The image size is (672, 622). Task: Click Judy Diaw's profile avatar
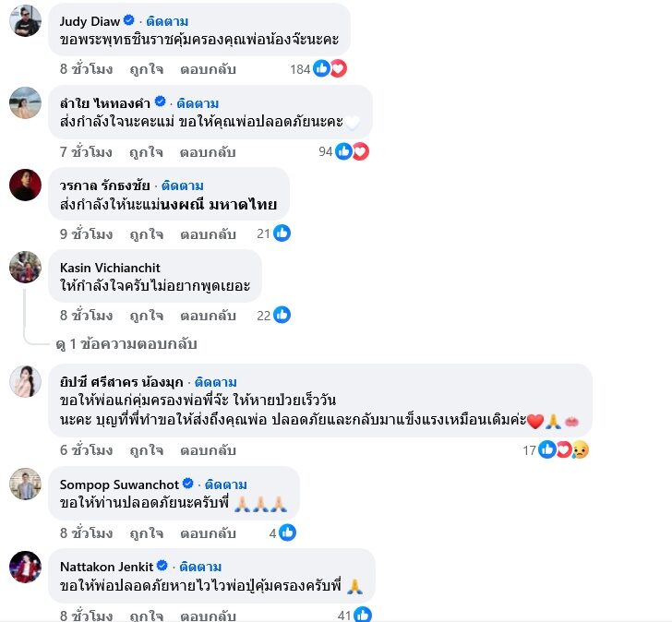pyautogui.click(x=25, y=20)
